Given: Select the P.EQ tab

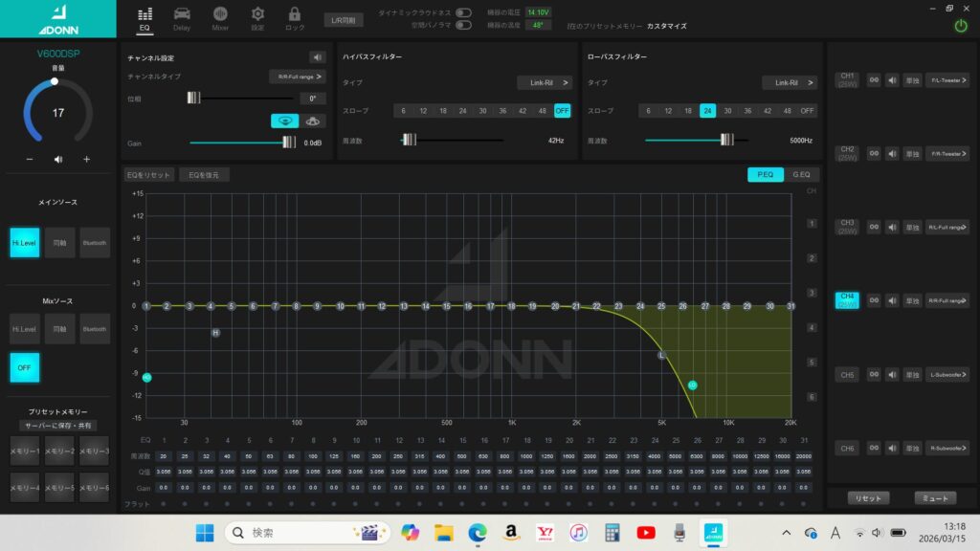Looking at the screenshot, I should tap(765, 175).
